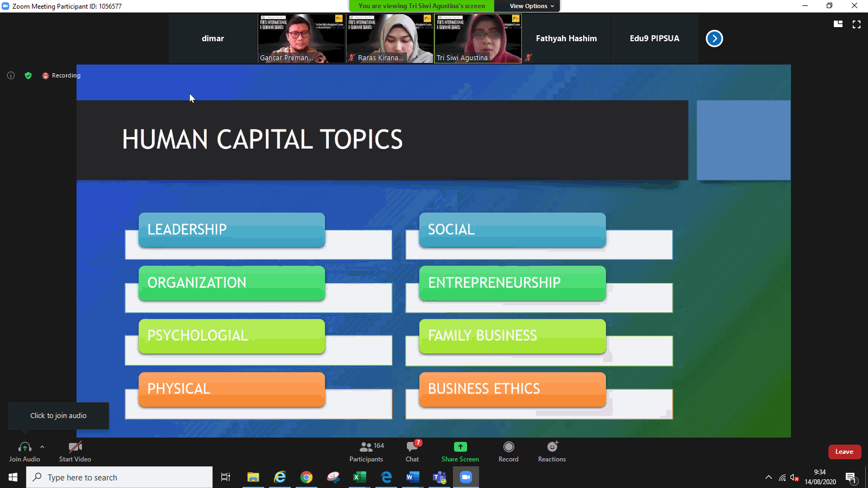This screenshot has height=488, width=868.
Task: Open the Chat panel
Action: [x=412, y=451]
